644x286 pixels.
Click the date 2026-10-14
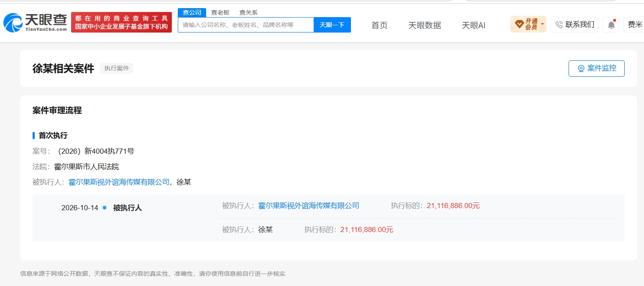point(80,208)
